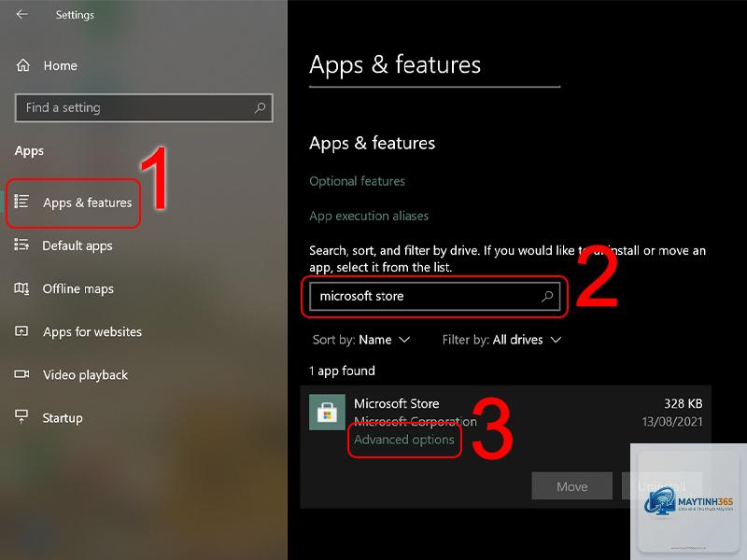Go back using the Settings back arrow
This screenshot has width=747, height=560.
click(21, 14)
